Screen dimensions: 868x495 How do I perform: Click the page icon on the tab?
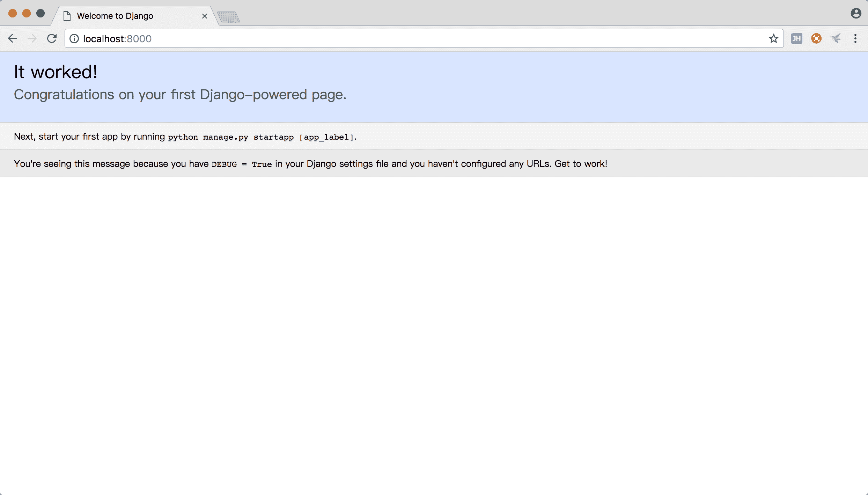pos(67,16)
